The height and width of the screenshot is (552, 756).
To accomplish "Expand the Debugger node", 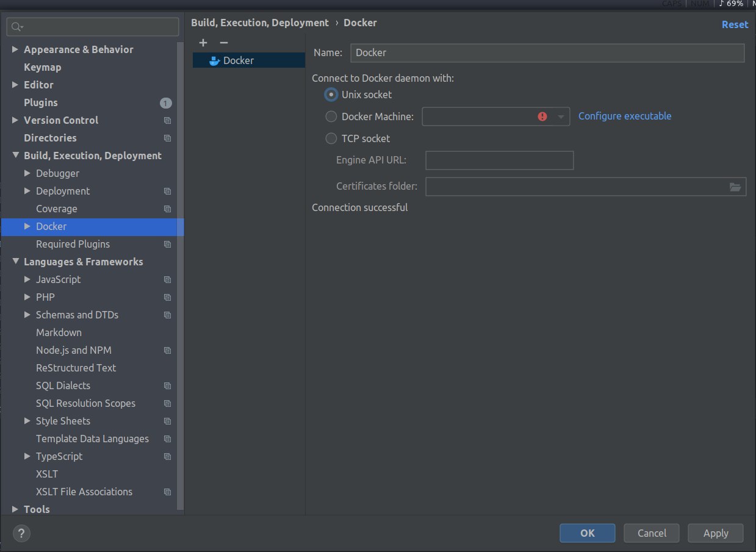I will 27,173.
